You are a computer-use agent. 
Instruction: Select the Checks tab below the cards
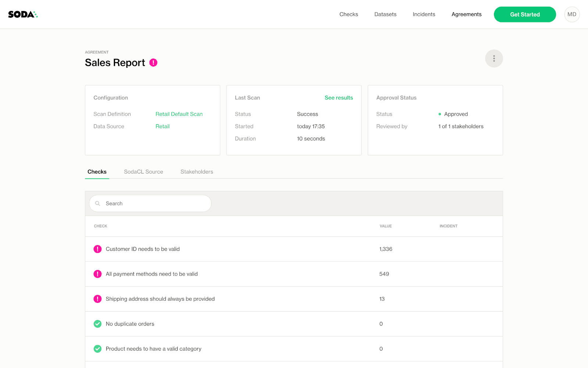pyautogui.click(x=97, y=172)
